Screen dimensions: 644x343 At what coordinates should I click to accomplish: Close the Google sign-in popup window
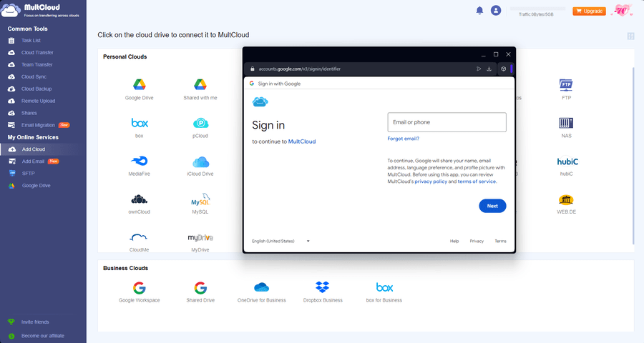(x=508, y=54)
